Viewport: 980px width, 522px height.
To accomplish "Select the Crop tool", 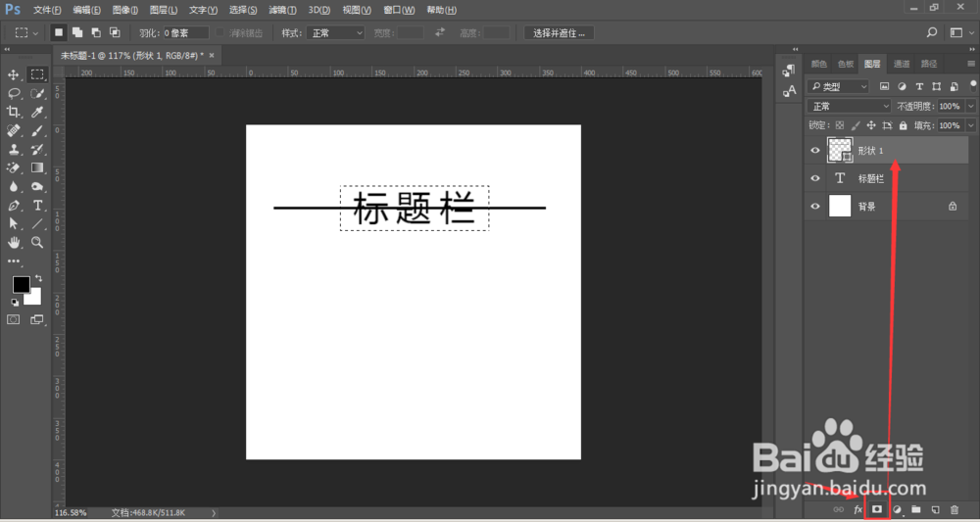I will point(13,113).
